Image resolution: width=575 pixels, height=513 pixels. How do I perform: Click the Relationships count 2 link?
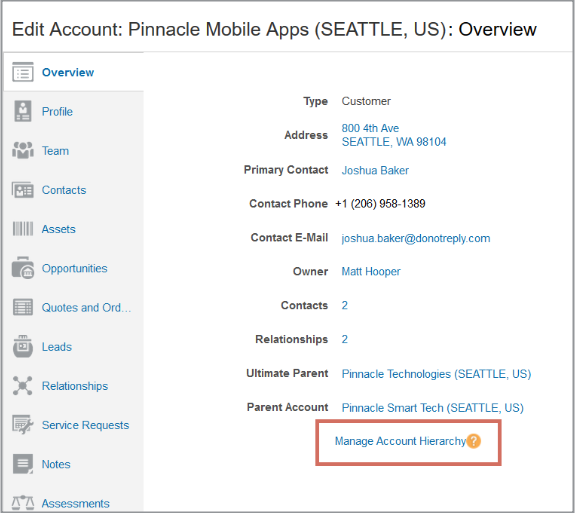[345, 339]
